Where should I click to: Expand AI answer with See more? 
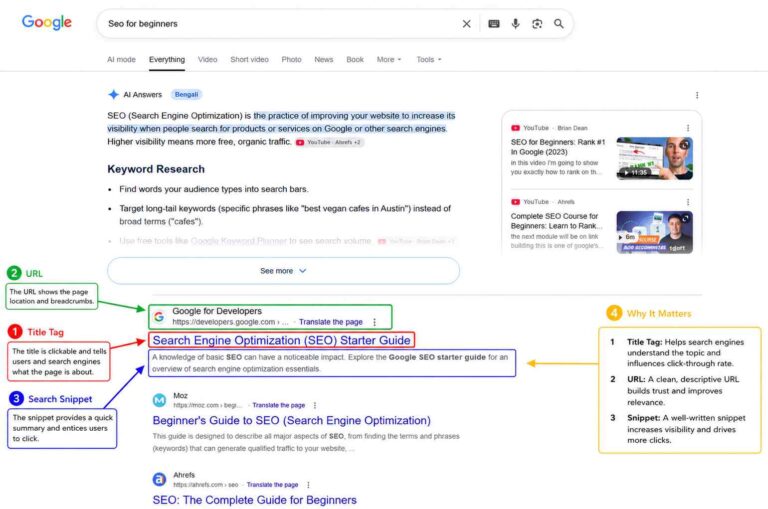pos(283,271)
